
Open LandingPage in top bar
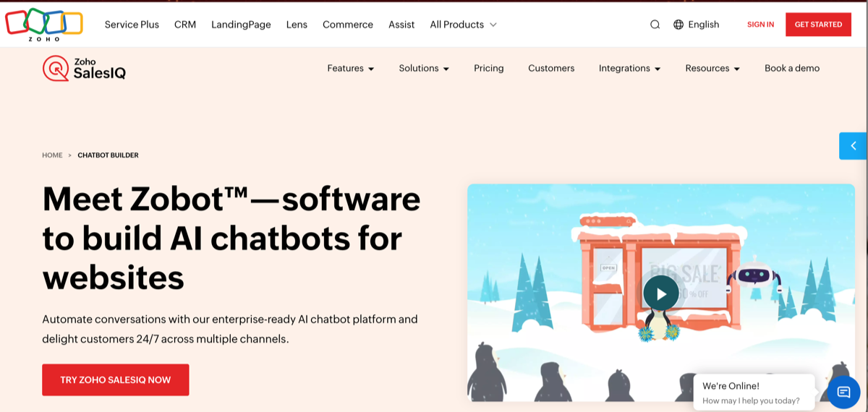click(x=241, y=25)
